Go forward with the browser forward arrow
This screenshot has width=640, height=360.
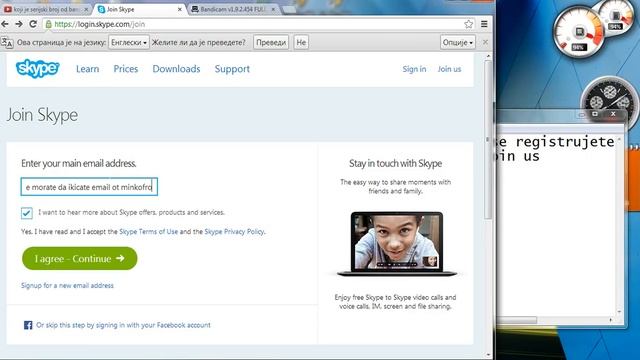[x=19, y=24]
